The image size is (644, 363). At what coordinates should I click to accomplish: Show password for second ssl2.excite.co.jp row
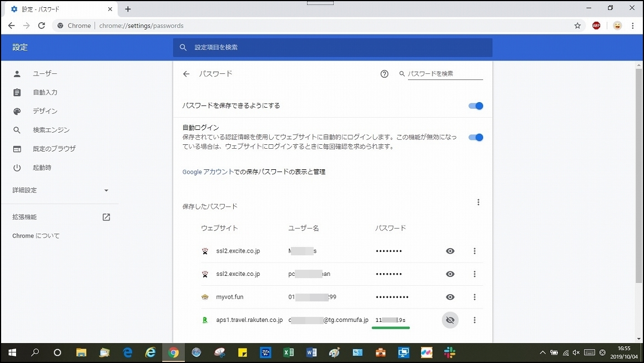[x=450, y=274]
